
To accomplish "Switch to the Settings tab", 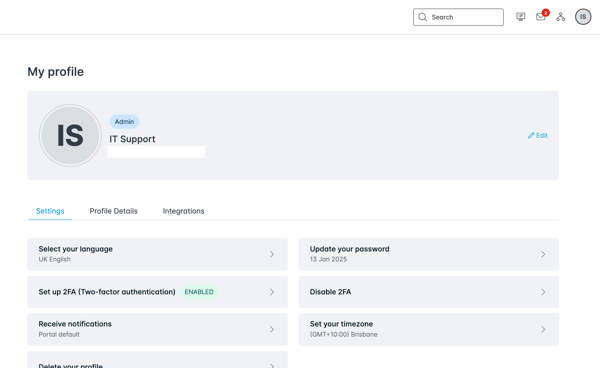I will tap(50, 211).
